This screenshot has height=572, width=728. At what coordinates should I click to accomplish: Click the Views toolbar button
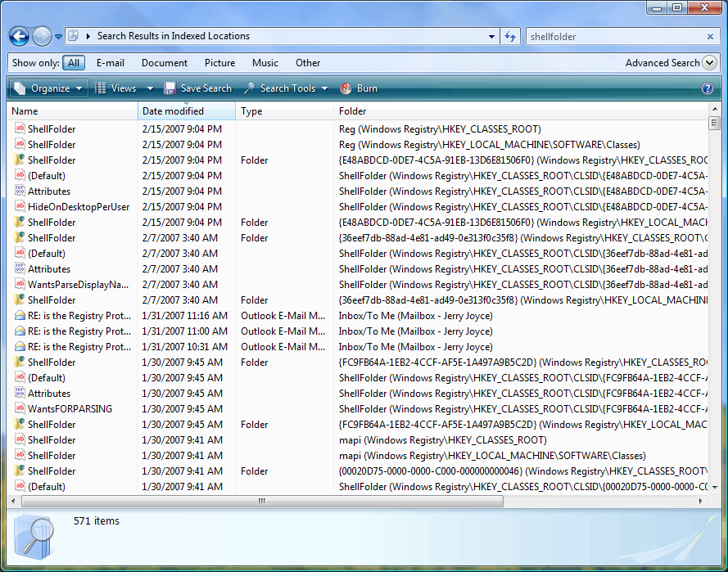click(116, 88)
